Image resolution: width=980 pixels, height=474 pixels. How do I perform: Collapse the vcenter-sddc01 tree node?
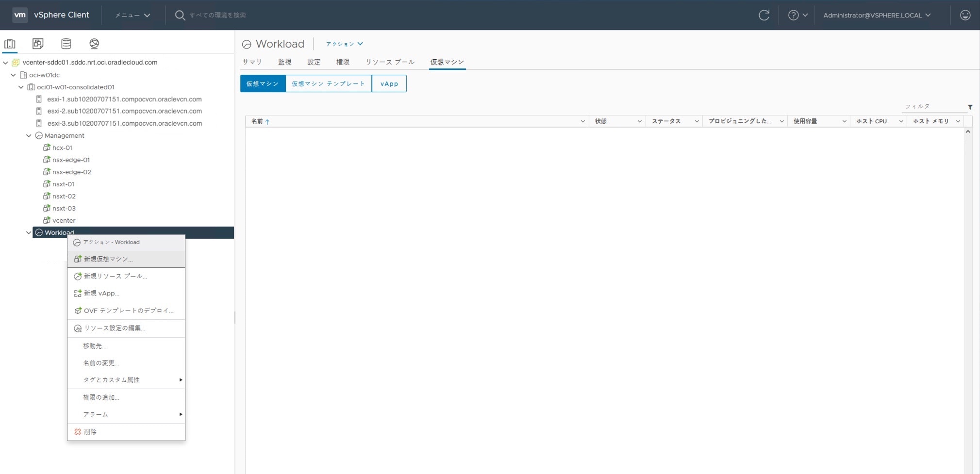5,63
